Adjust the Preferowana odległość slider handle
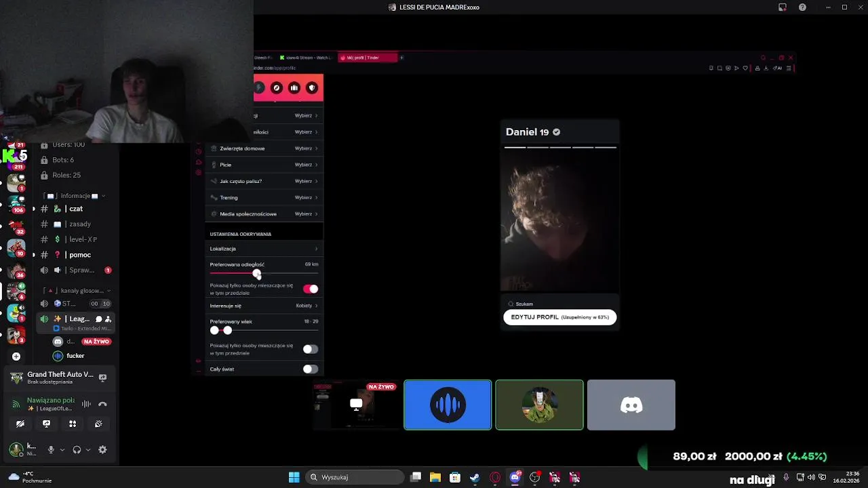The image size is (868, 488). (x=256, y=274)
